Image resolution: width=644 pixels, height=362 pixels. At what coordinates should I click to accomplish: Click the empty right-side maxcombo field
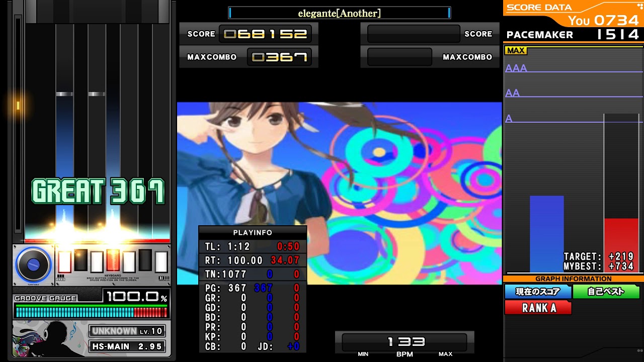click(399, 57)
